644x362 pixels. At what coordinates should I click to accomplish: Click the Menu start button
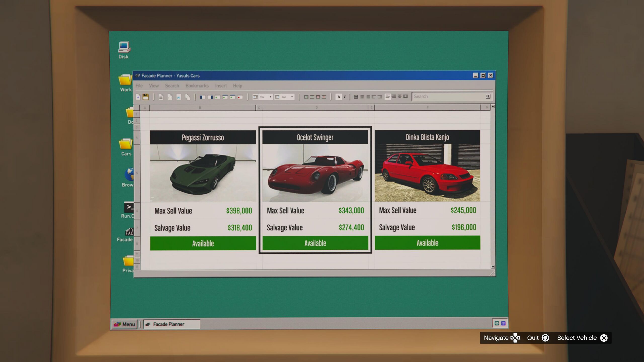coord(125,324)
